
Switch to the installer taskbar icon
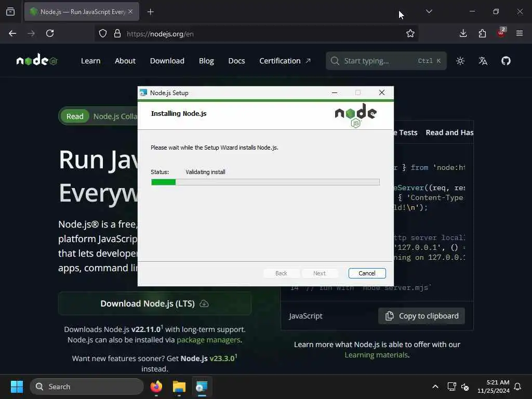point(202,387)
